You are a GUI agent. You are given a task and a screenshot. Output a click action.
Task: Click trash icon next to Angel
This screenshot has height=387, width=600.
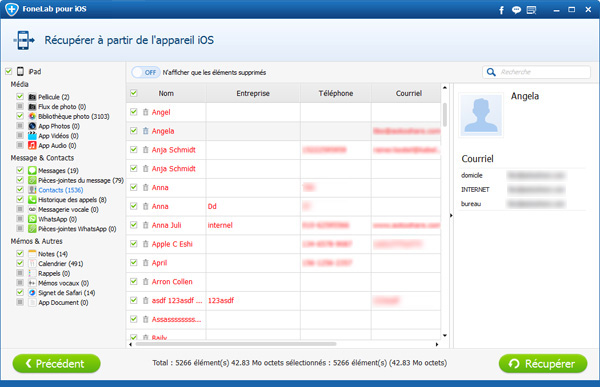tap(145, 112)
